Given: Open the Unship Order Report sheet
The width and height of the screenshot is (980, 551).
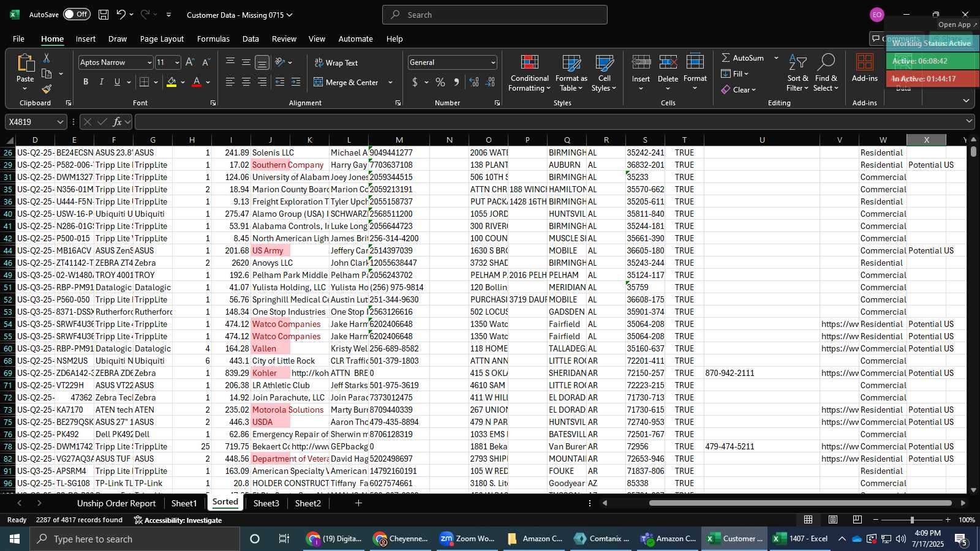Looking at the screenshot, I should coord(116,503).
